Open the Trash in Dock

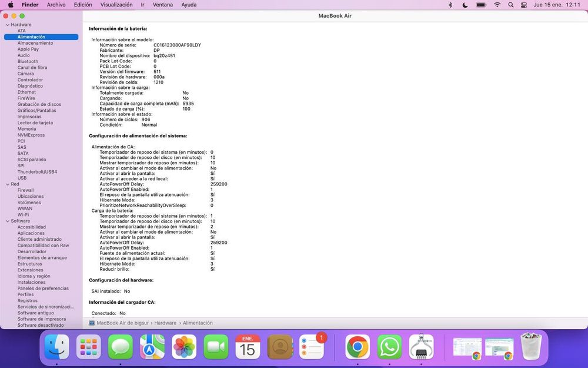click(x=532, y=346)
